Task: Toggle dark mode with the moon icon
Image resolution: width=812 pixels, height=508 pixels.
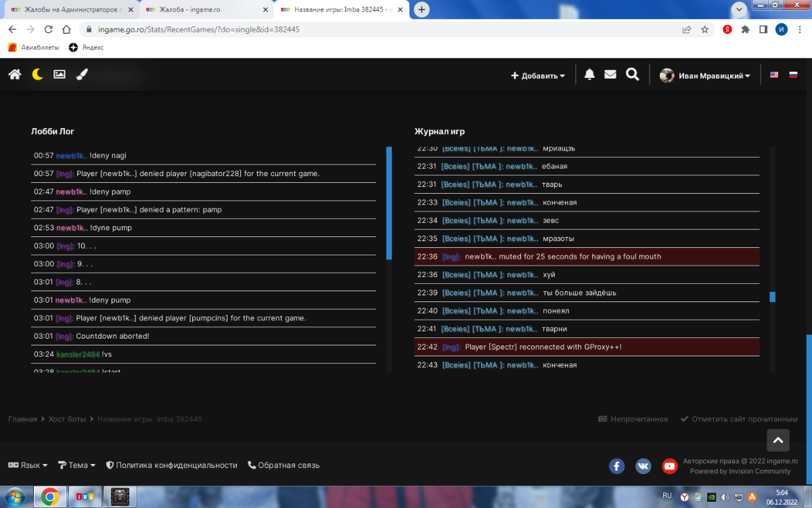Action: point(37,75)
